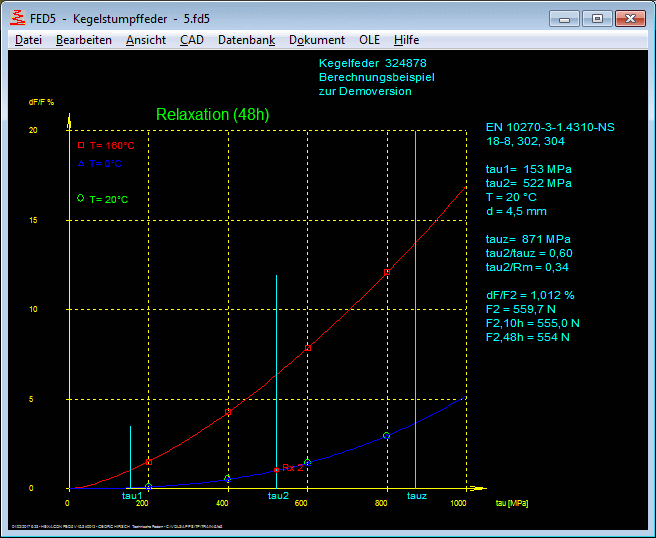Viewport: 656px width, 538px height.
Task: Click the 'tau2/Rm = 0,34' value
Action: tap(527, 267)
